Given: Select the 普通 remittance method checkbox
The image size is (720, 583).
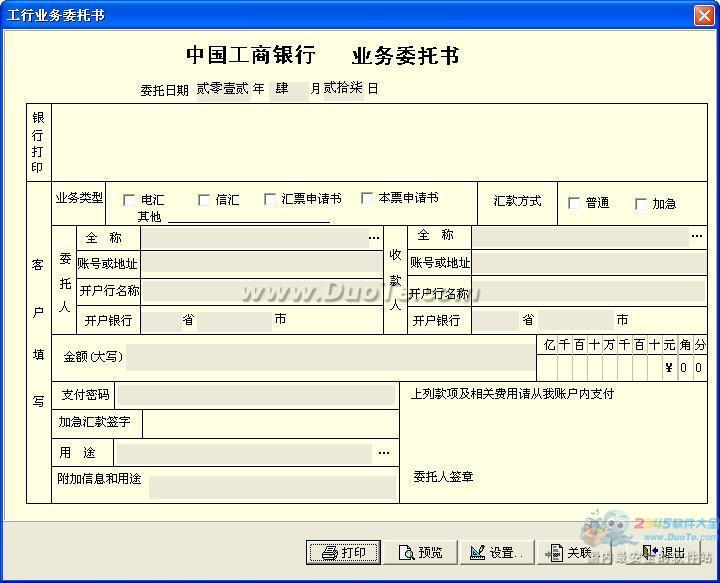Looking at the screenshot, I should pyautogui.click(x=574, y=202).
